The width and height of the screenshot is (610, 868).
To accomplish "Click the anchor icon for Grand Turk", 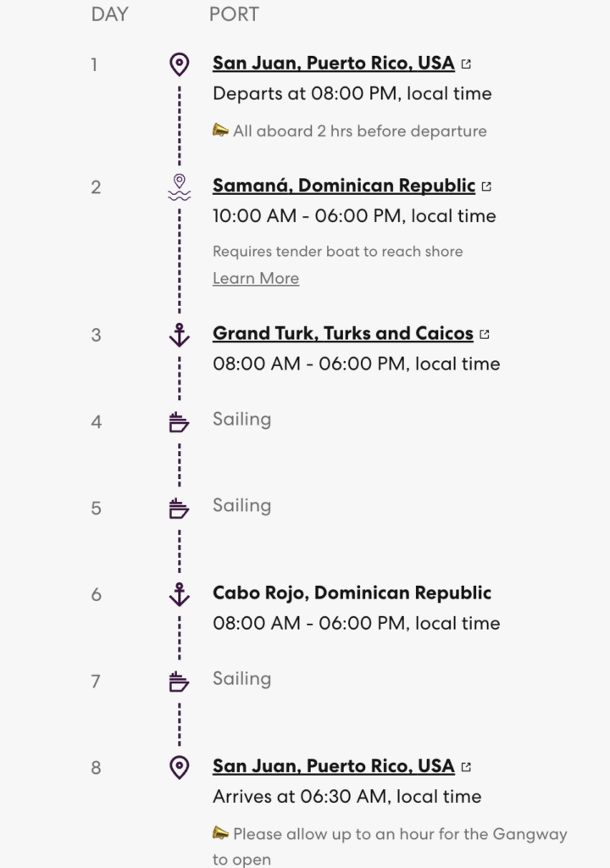I will 179,335.
